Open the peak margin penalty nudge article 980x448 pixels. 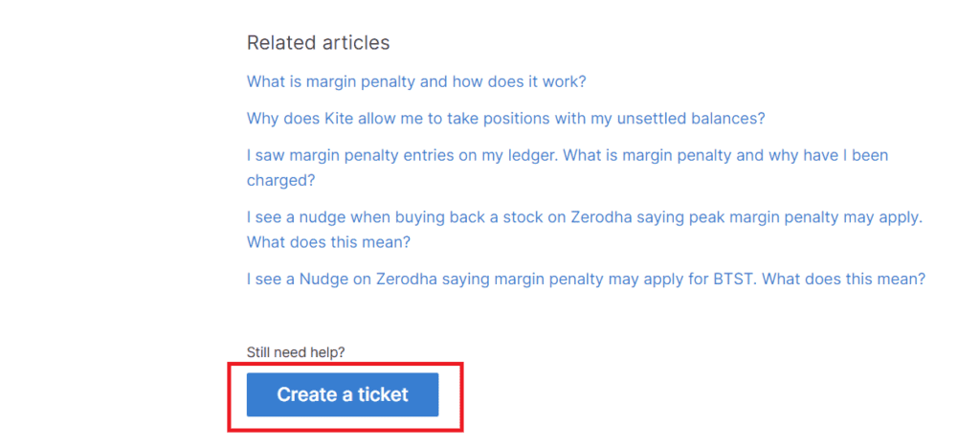[584, 217]
